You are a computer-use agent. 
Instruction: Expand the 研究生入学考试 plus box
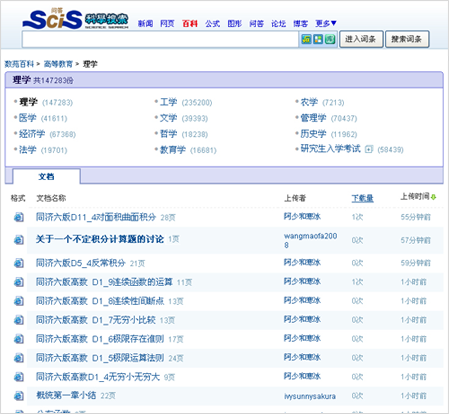click(x=369, y=149)
